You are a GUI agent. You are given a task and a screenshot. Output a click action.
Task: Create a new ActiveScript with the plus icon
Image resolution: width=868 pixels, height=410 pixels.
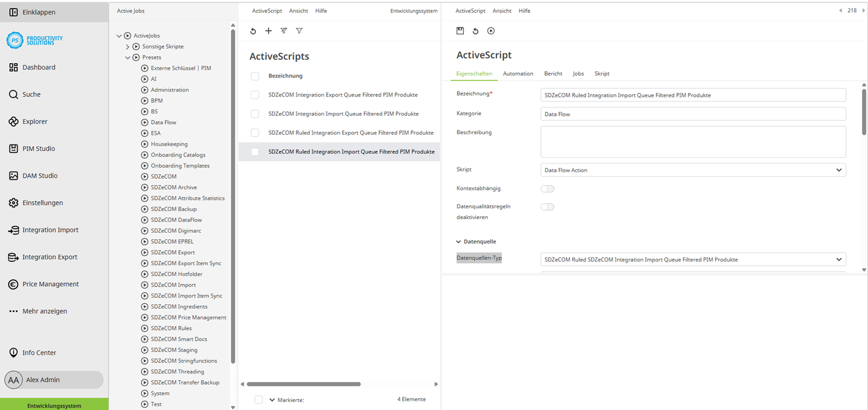tap(268, 30)
